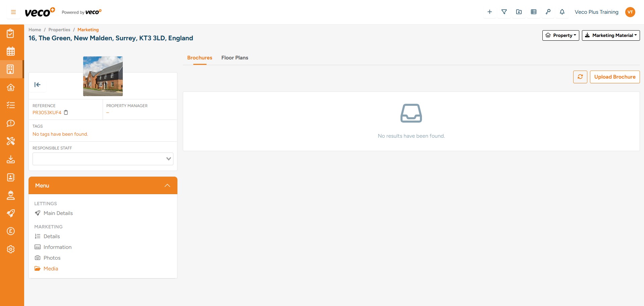Collapse the property summary panel
Image resolution: width=644 pixels, height=306 pixels.
point(38,85)
